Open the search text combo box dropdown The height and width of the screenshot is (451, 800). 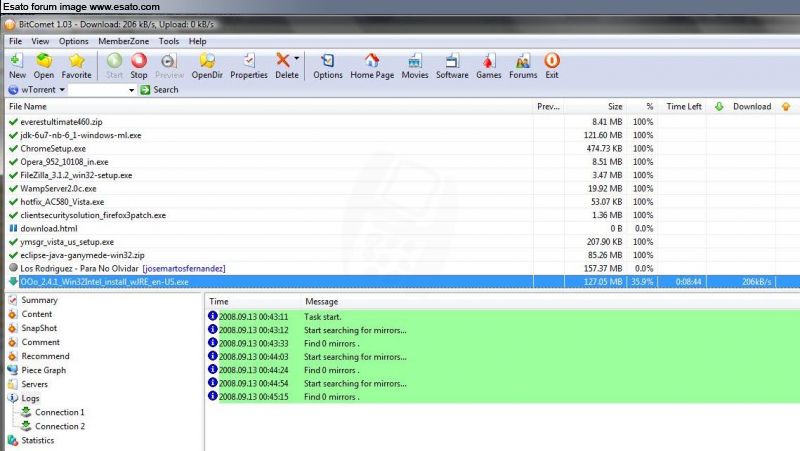click(130, 90)
